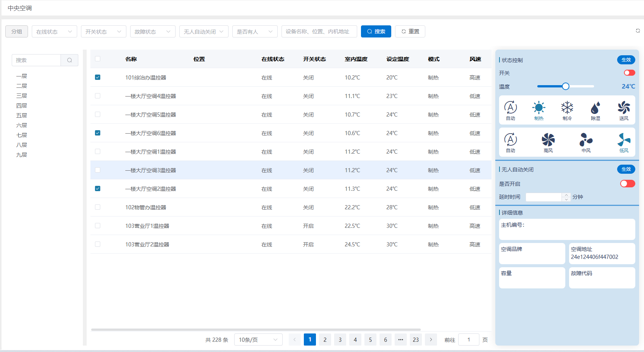This screenshot has width=644, height=352.
Task: Check the box for 102物管办温控器
Action: click(x=98, y=207)
